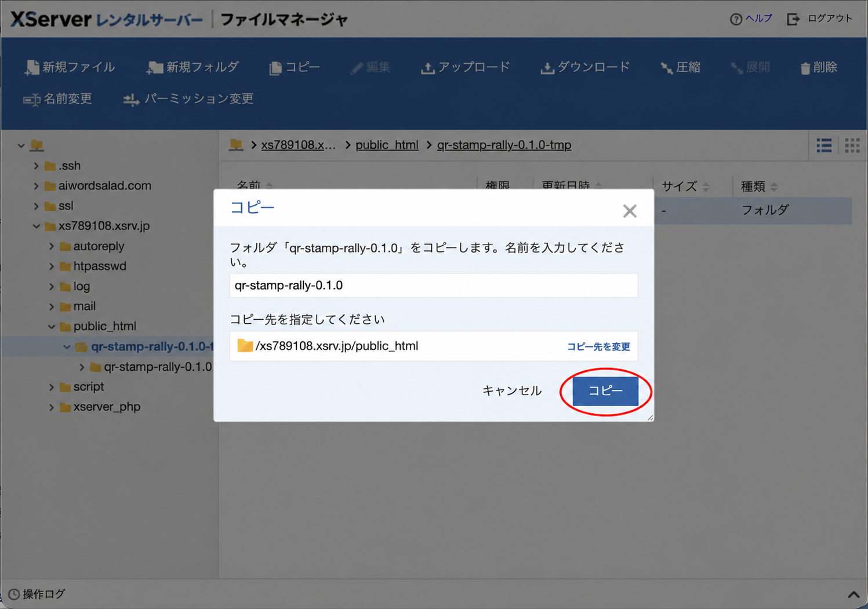This screenshot has width=868, height=609.
Task: Click the ダウンロード toolbar button
Action: click(x=585, y=67)
